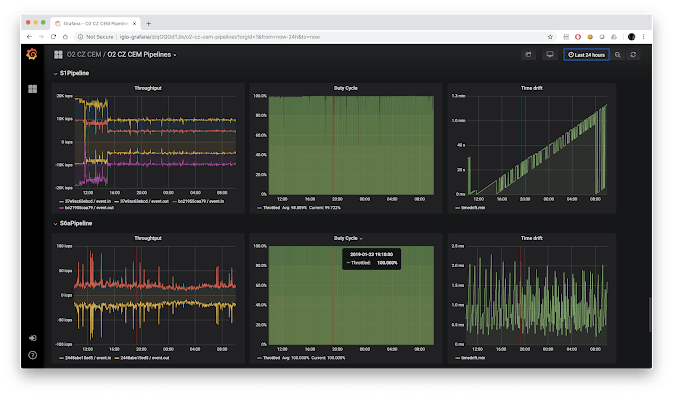Click green color swatch of 37e9 event.in

[61, 202]
